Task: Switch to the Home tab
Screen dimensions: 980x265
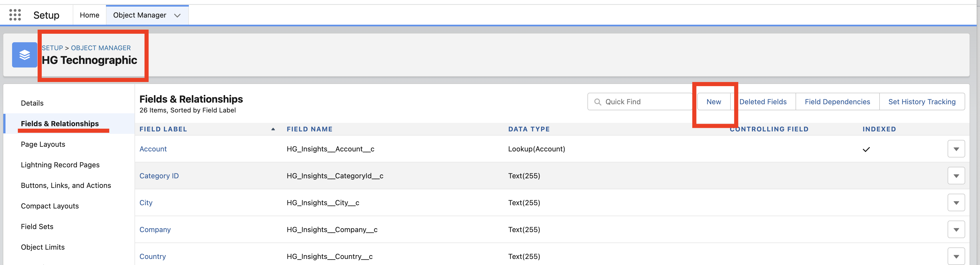Action: point(89,15)
